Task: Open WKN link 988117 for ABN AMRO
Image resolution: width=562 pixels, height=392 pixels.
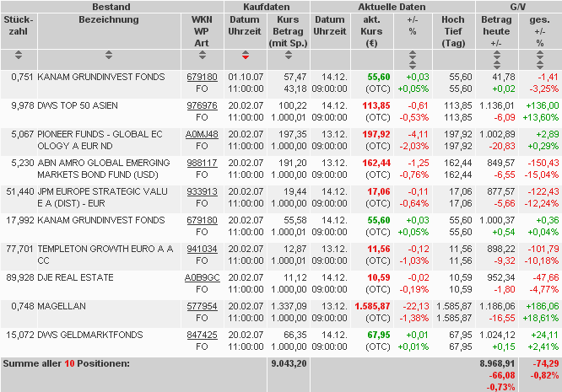Action: point(202,163)
